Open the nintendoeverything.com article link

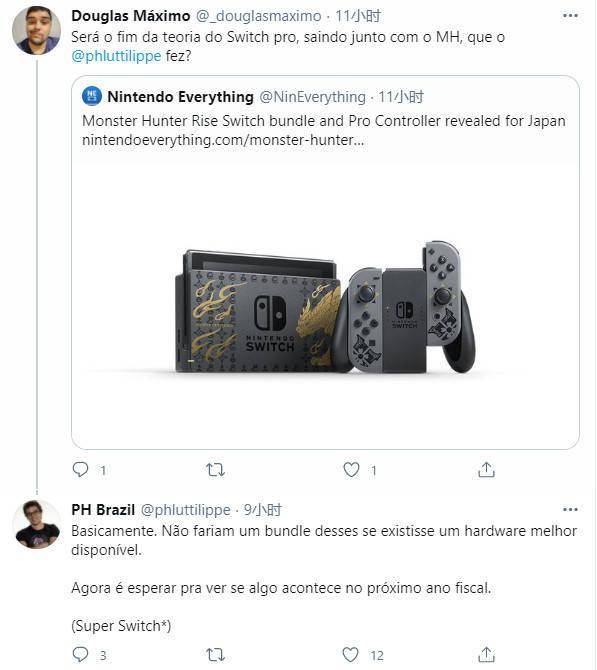tap(223, 140)
